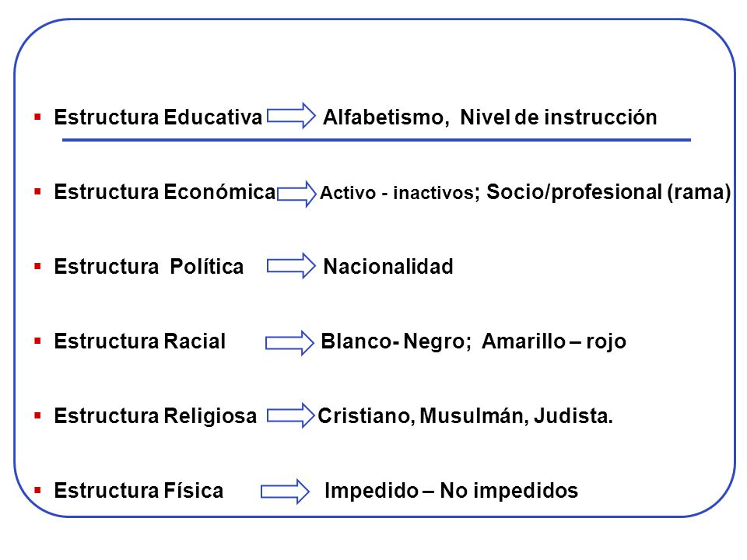This screenshot has width=747, height=560.
Task: Click the blue underline beneath Estructura Educativa
Action: [377, 140]
